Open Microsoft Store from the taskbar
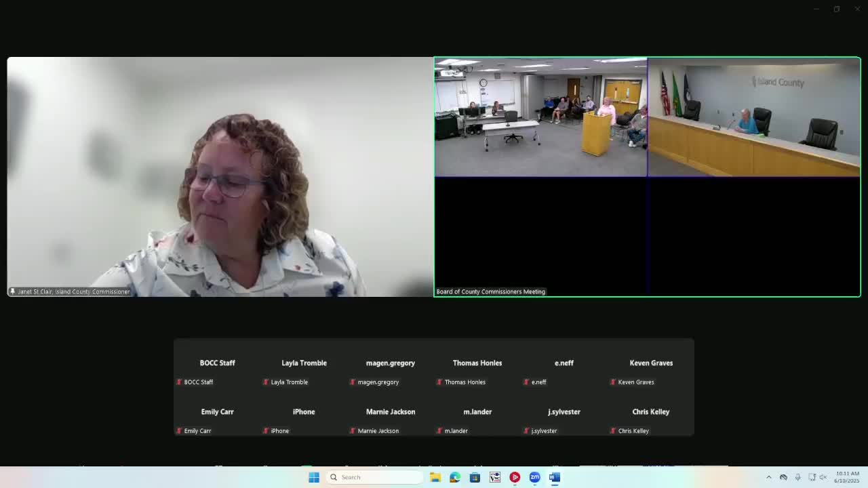Screen dimensions: 868x488 click(475, 477)
